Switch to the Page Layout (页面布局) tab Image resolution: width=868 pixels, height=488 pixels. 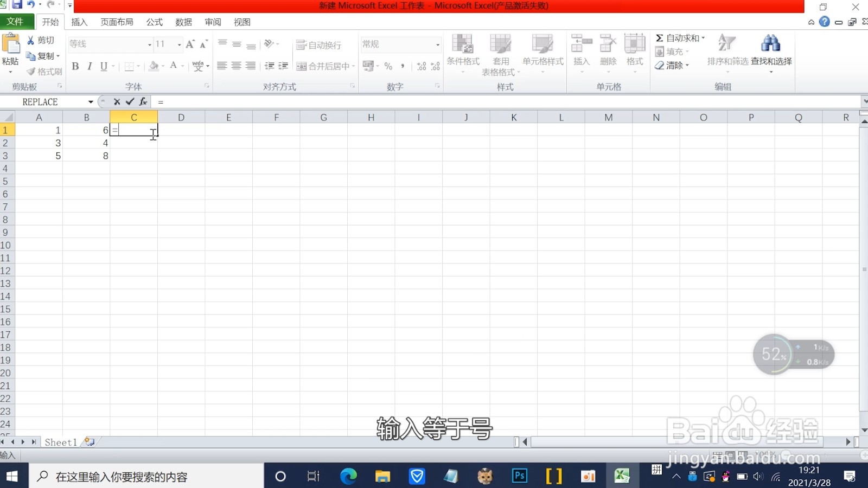[117, 22]
